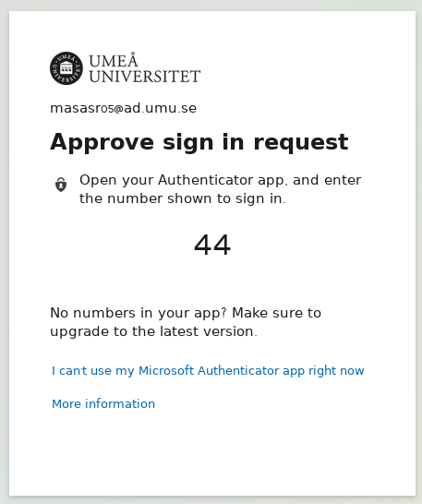This screenshot has width=422, height=504.
Task: Click the Approve sign in request heading
Action: (199, 142)
